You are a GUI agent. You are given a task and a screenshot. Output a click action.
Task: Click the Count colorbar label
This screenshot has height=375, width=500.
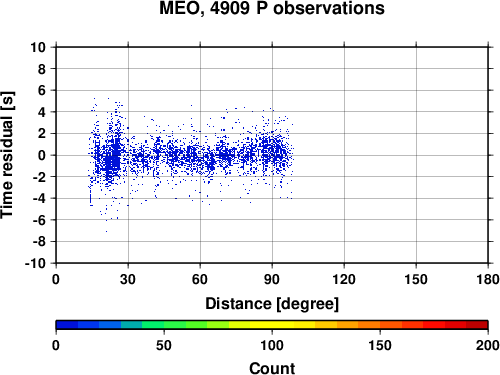(x=272, y=368)
